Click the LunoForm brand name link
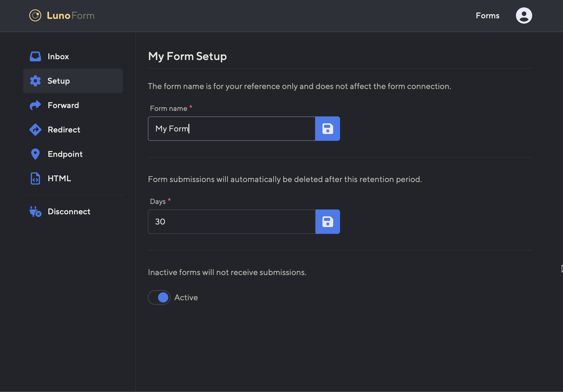 pos(71,16)
